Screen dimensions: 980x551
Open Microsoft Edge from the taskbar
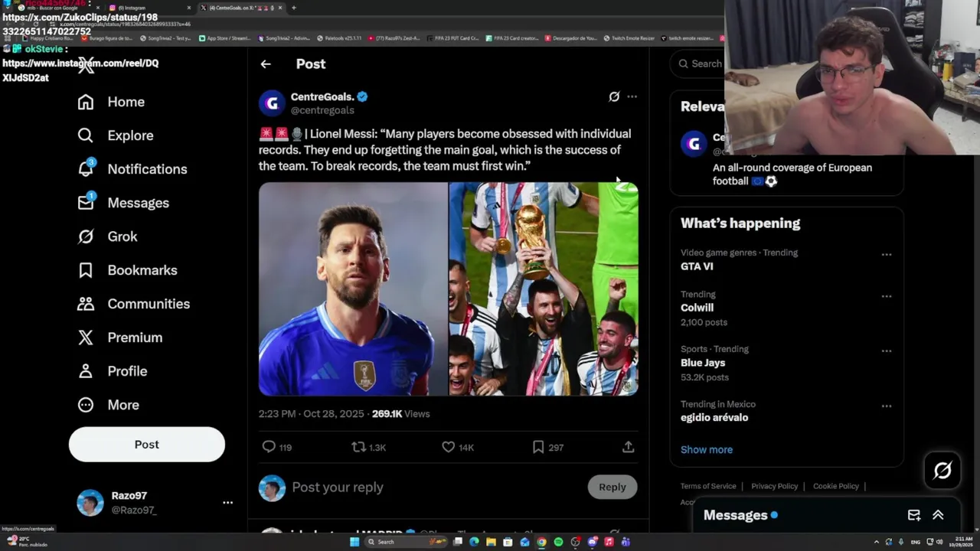tap(474, 542)
